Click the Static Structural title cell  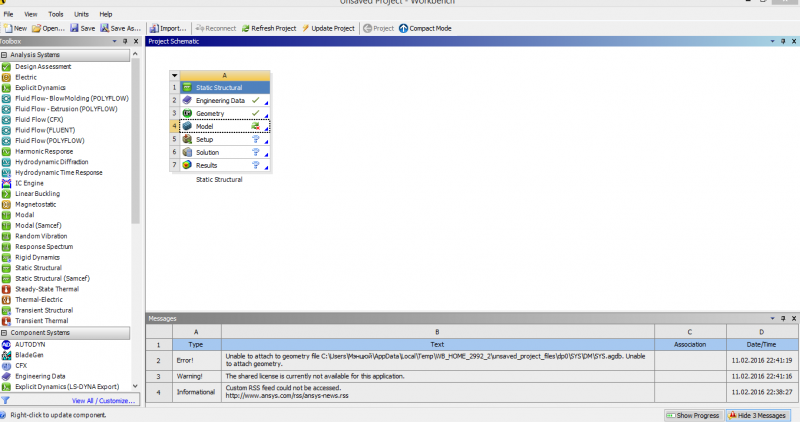(224, 88)
